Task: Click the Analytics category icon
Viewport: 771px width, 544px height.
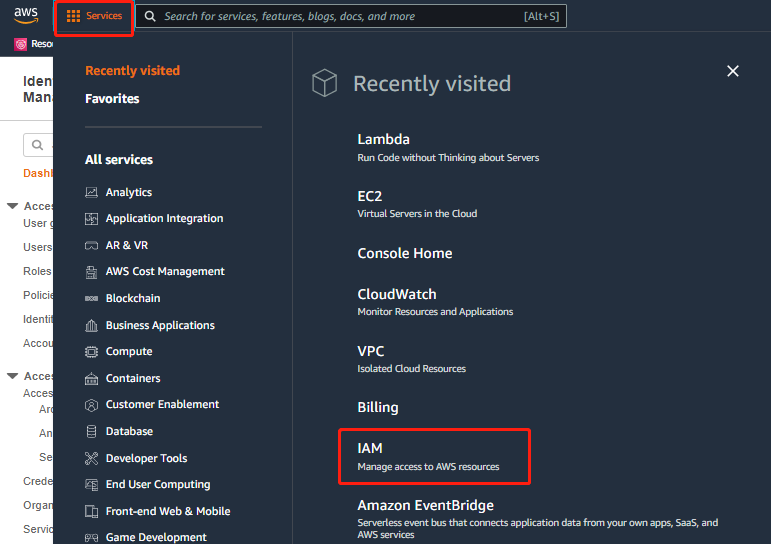Action: pos(92,192)
